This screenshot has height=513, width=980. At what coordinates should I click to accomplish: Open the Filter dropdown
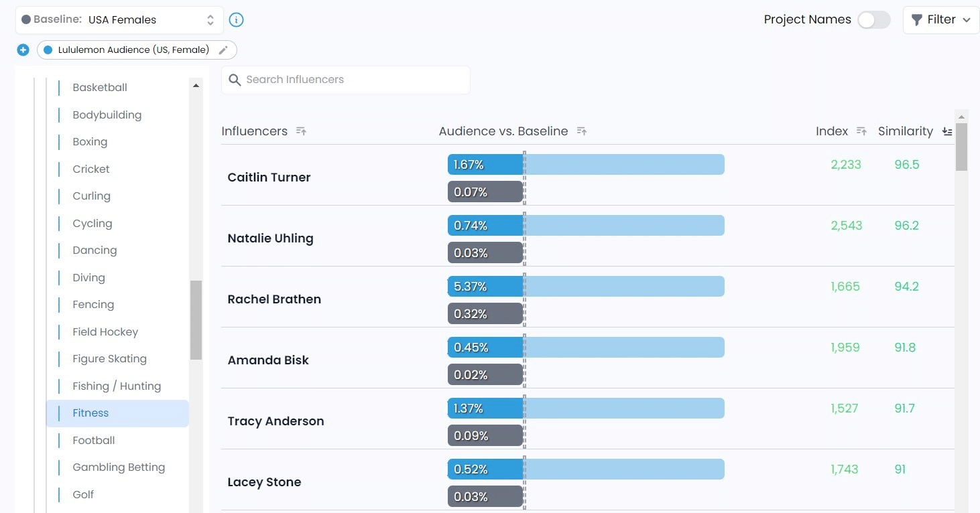click(940, 20)
